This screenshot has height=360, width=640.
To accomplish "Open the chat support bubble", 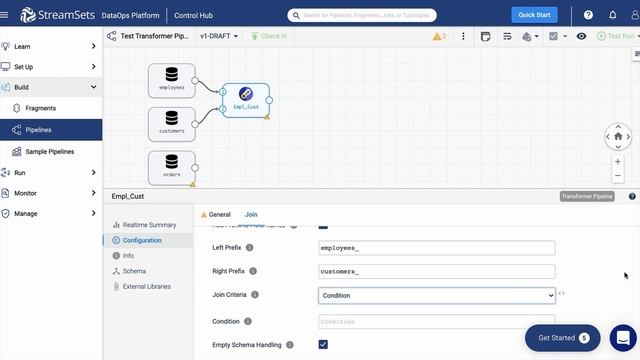I will [623, 338].
